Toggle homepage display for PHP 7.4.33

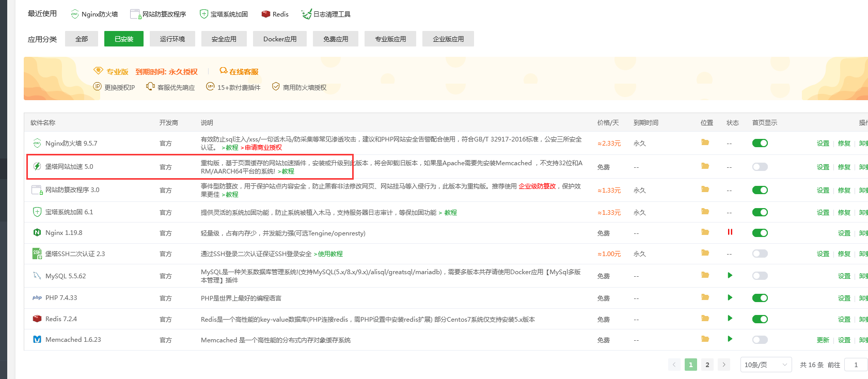760,298
